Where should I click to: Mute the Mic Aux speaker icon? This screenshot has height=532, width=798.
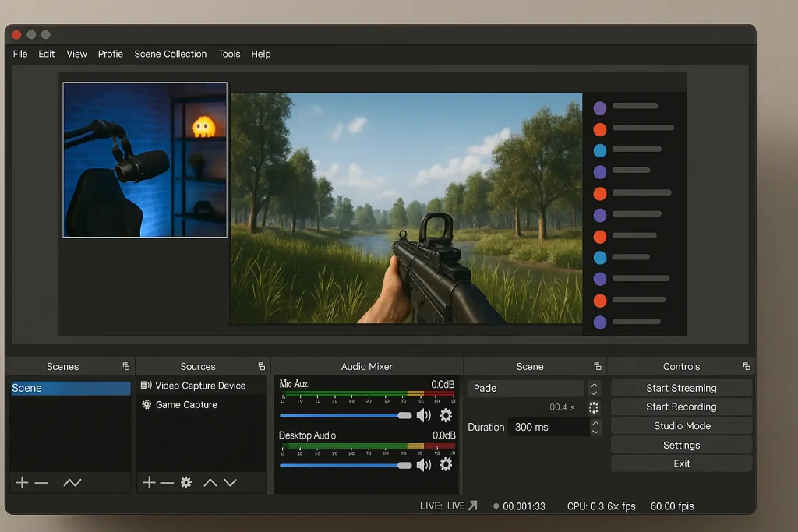click(x=423, y=416)
